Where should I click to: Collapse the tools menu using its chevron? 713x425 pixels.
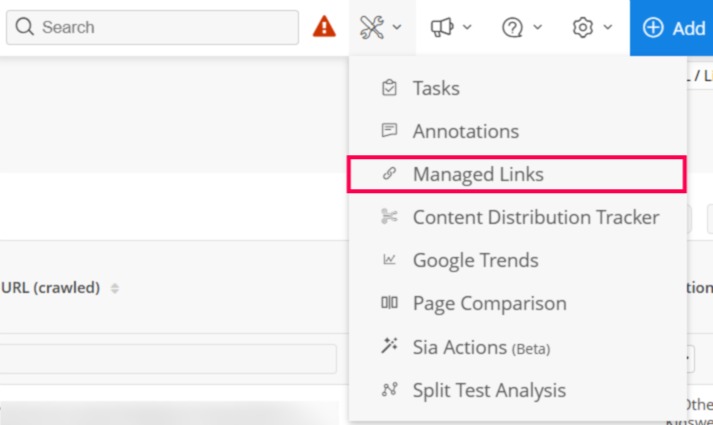point(398,28)
